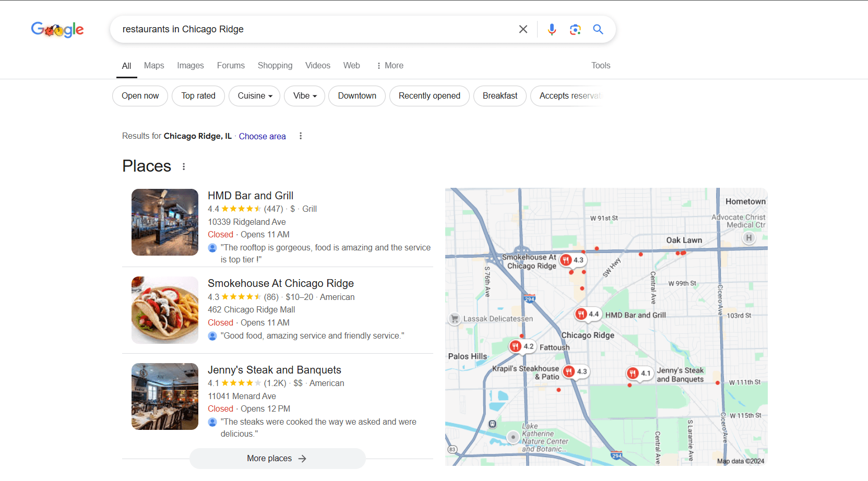The height and width of the screenshot is (481, 868).
Task: Switch to the Images tab
Action: click(190, 66)
